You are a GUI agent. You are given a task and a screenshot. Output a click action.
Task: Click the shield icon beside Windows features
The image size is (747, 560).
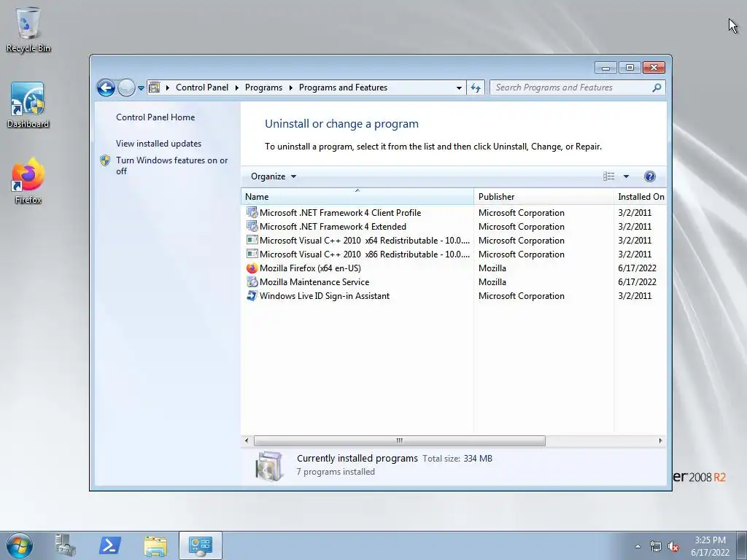pyautogui.click(x=105, y=160)
